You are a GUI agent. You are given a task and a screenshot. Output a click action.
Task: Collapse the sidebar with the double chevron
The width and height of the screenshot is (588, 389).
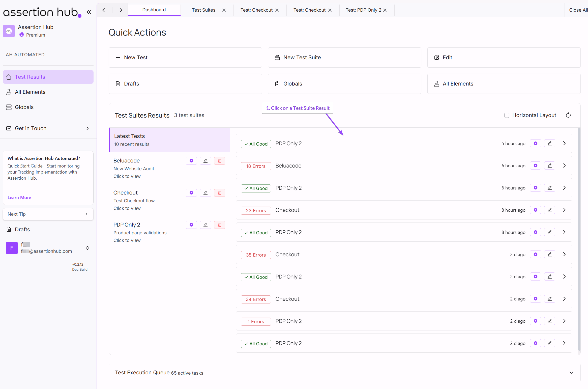(x=89, y=12)
